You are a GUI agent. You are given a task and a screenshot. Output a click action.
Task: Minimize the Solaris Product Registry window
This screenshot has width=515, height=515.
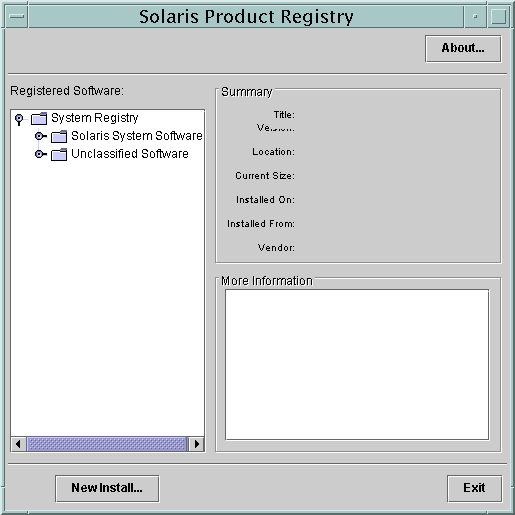[475, 16]
